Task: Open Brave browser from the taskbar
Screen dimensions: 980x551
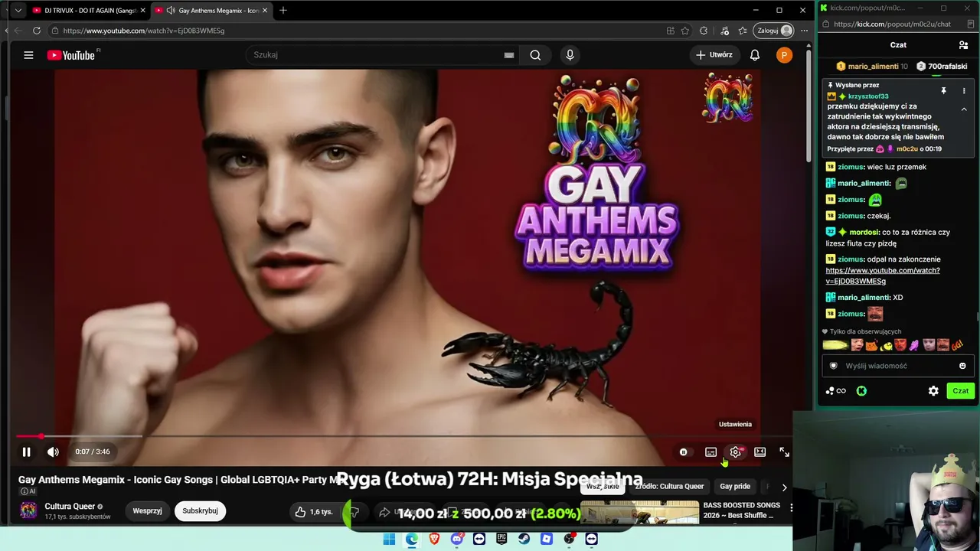Action: pyautogui.click(x=434, y=539)
